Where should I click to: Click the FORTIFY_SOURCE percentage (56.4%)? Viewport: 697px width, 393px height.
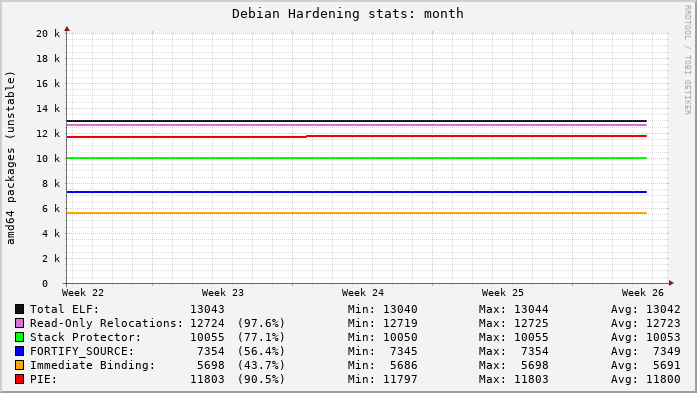(261, 351)
